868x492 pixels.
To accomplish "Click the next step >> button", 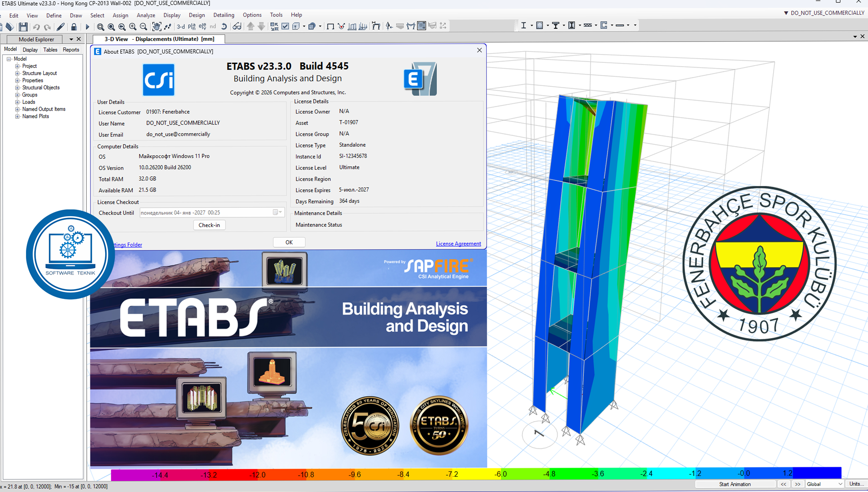I will 798,484.
